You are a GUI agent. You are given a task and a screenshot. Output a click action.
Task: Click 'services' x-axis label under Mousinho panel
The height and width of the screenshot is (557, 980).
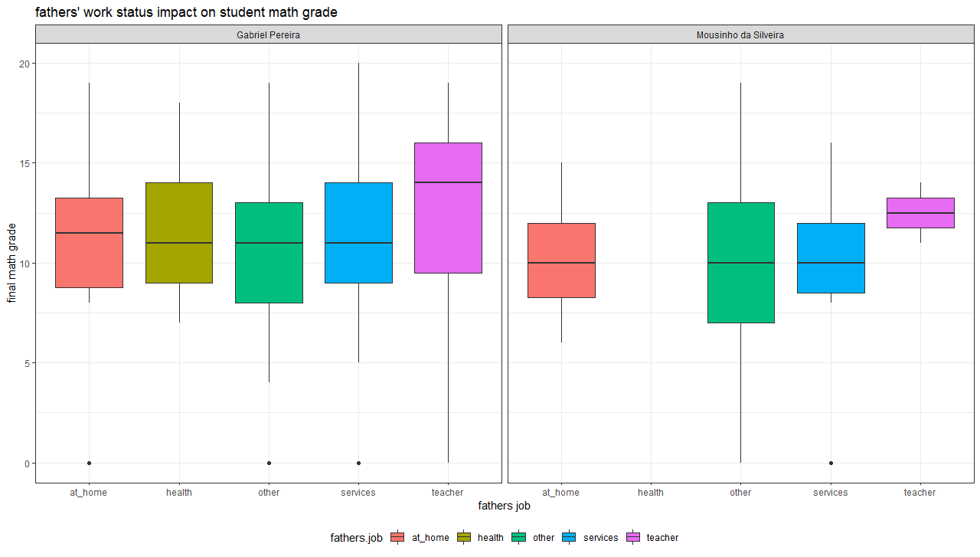tap(831, 493)
